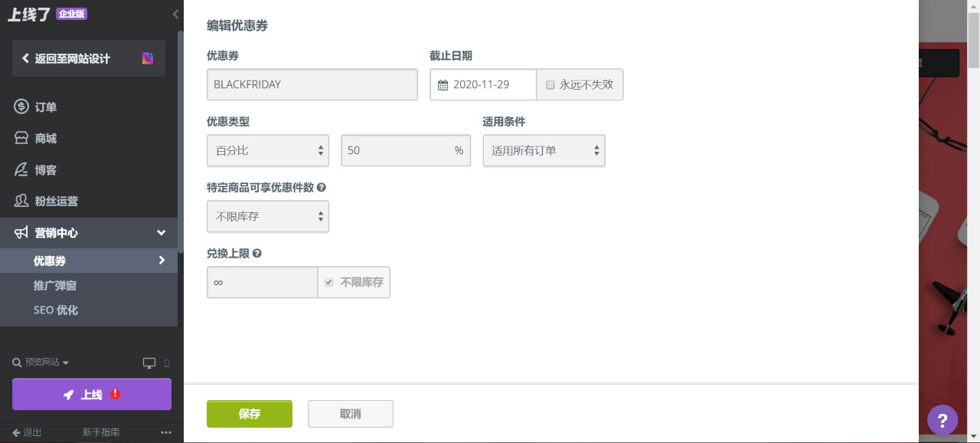The width and height of the screenshot is (980, 443).
Task: Click the calendar icon beside 截止日期
Action: 443,84
